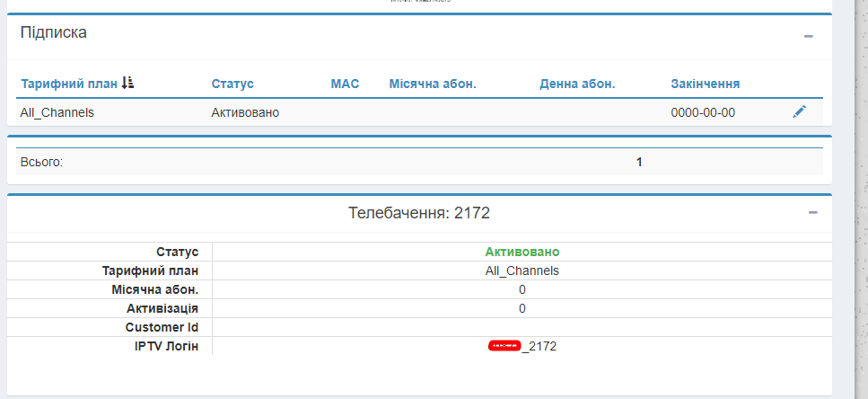
Task: Click All_Channels value in Телебачення table
Action: pos(522,270)
